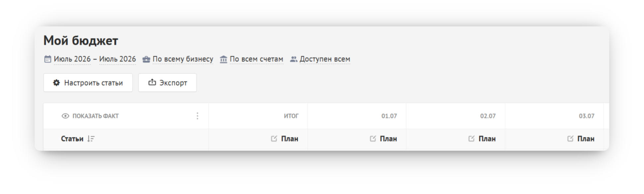Open the end month Июль 2026 picker
This screenshot has width=644, height=194.
118,59
